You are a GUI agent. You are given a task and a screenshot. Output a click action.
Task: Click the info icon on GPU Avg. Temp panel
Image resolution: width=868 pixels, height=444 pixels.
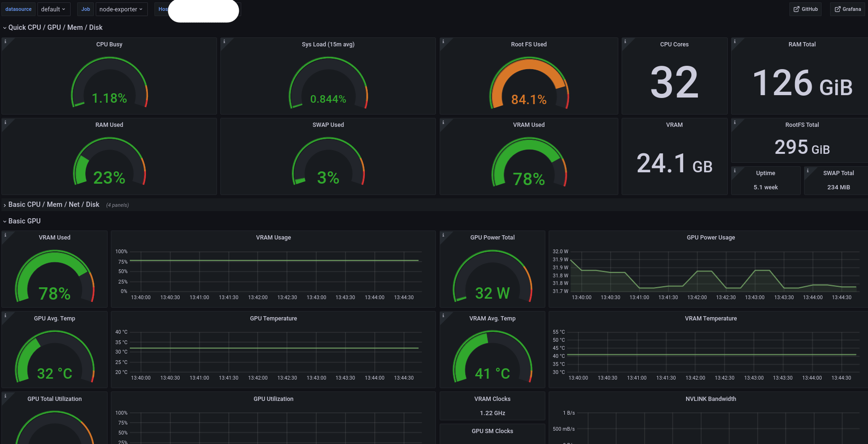coord(5,315)
